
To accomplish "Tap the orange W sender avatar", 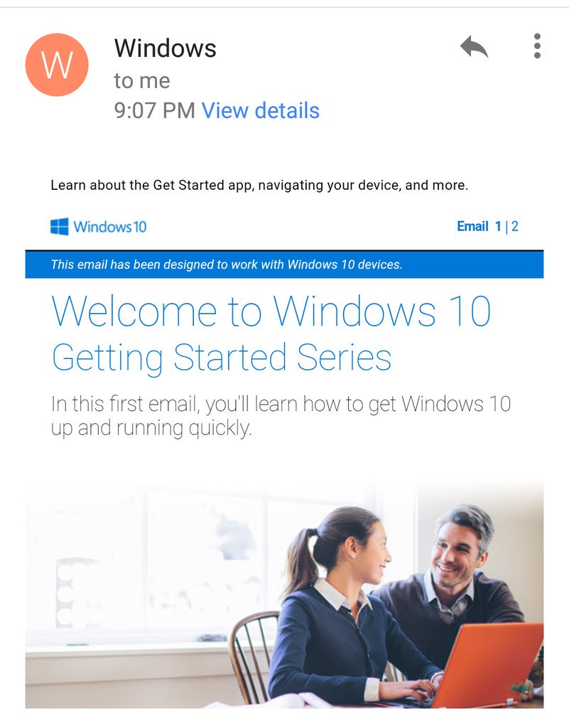I will pos(57,65).
